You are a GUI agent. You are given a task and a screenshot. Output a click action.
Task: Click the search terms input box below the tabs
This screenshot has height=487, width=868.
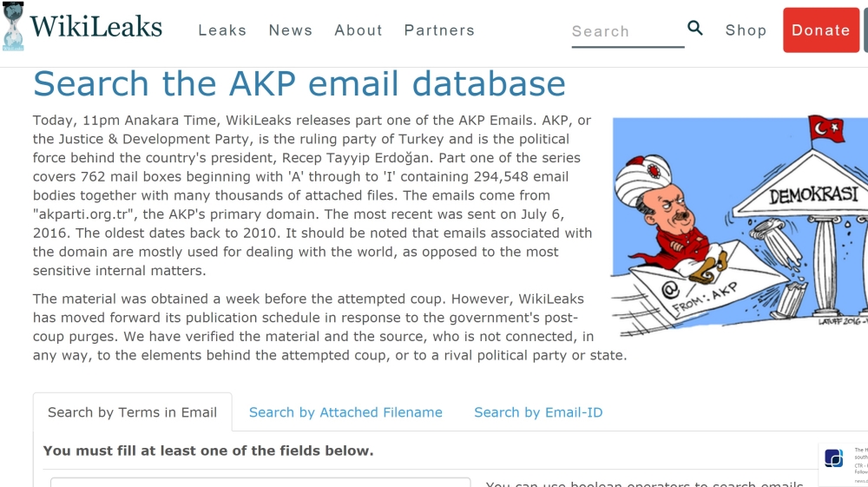[260, 481]
